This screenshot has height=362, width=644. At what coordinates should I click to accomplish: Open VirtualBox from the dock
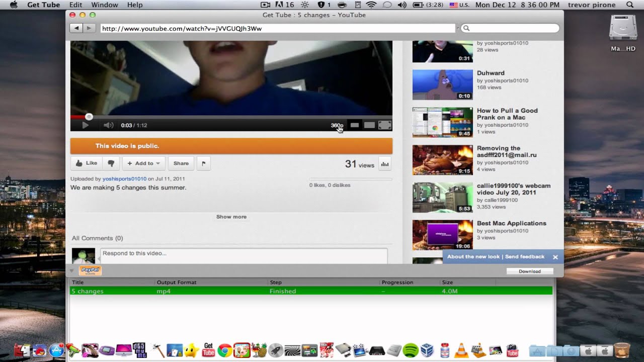coord(427,350)
